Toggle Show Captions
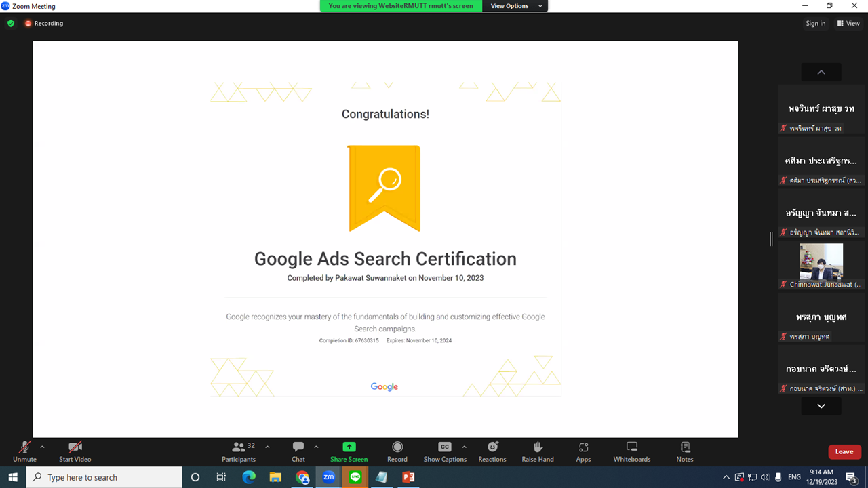This screenshot has width=868, height=488. pos(445,451)
